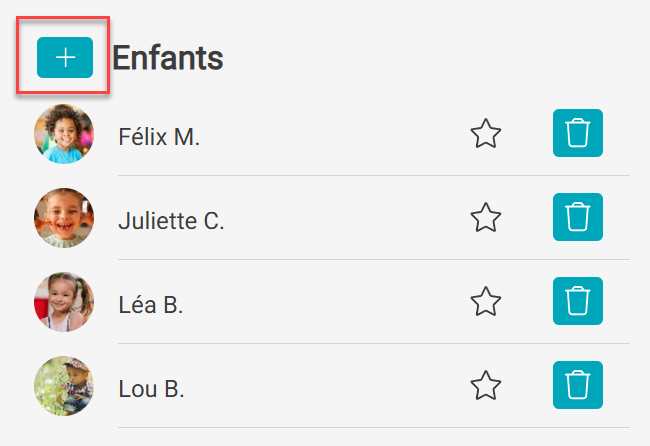Remove Lou B. with trash button
Screen dimensions: 650x446
577,385
